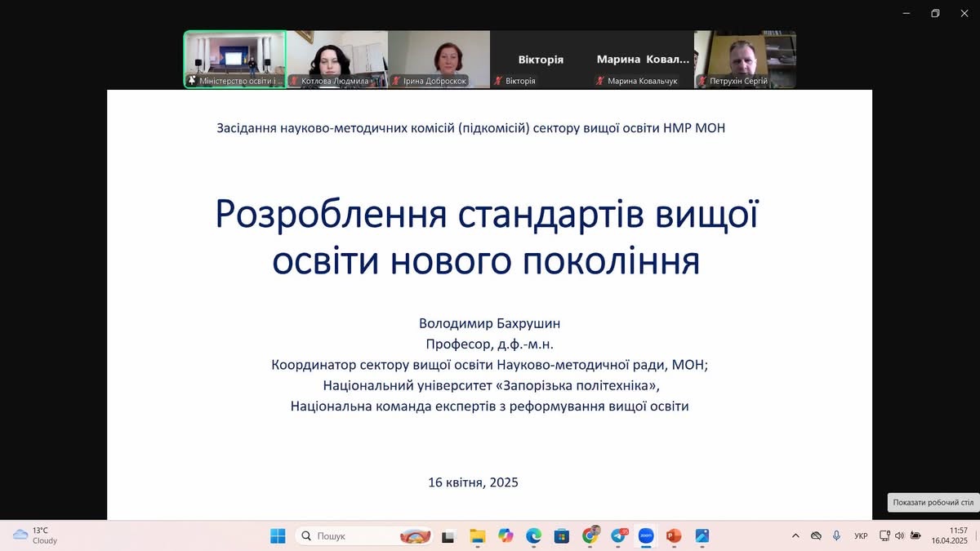Open File Explorer from the taskbar
This screenshot has width=980, height=551.
tap(477, 536)
